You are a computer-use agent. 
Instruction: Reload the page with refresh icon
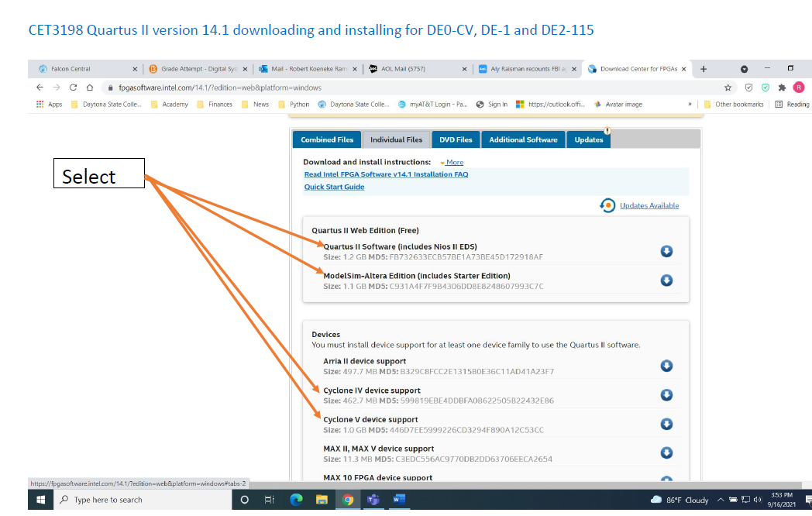pyautogui.click(x=73, y=88)
